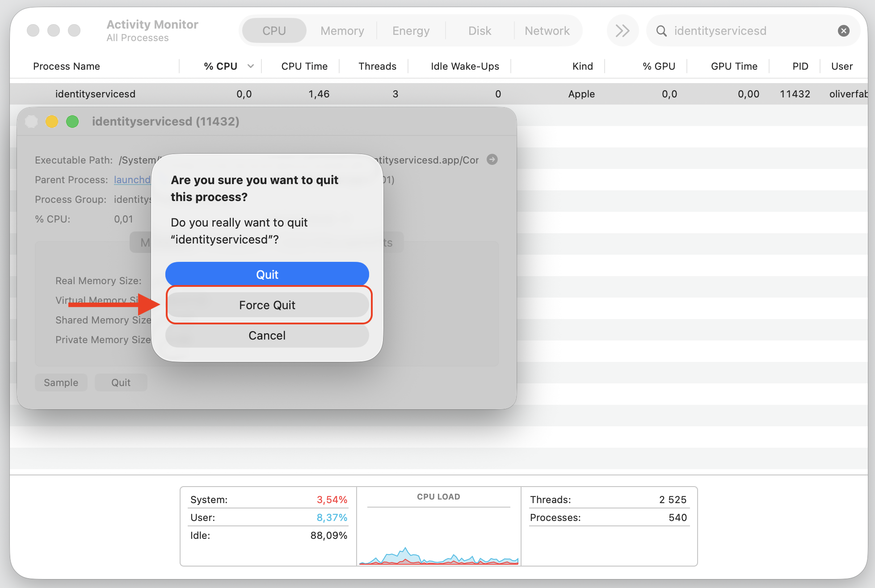The width and height of the screenshot is (875, 588).
Task: Select the identityservicesd process row
Action: (439, 94)
